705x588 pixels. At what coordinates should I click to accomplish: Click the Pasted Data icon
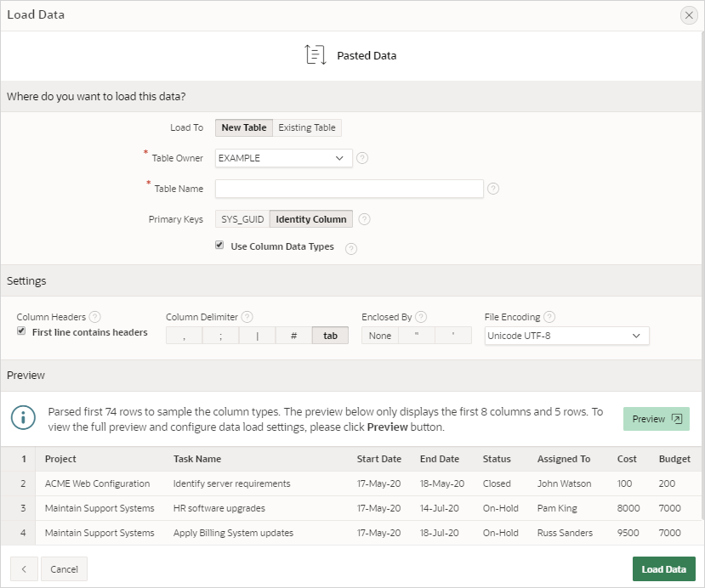click(316, 54)
